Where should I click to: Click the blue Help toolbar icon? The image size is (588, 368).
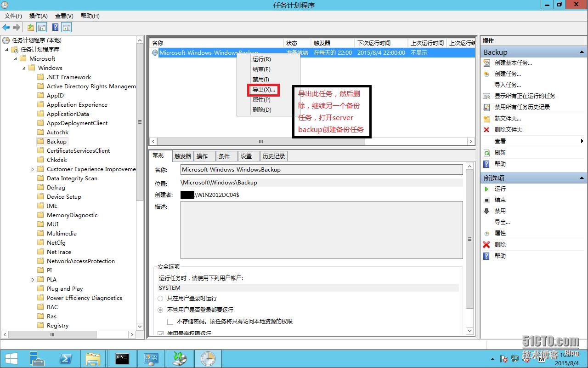point(55,28)
